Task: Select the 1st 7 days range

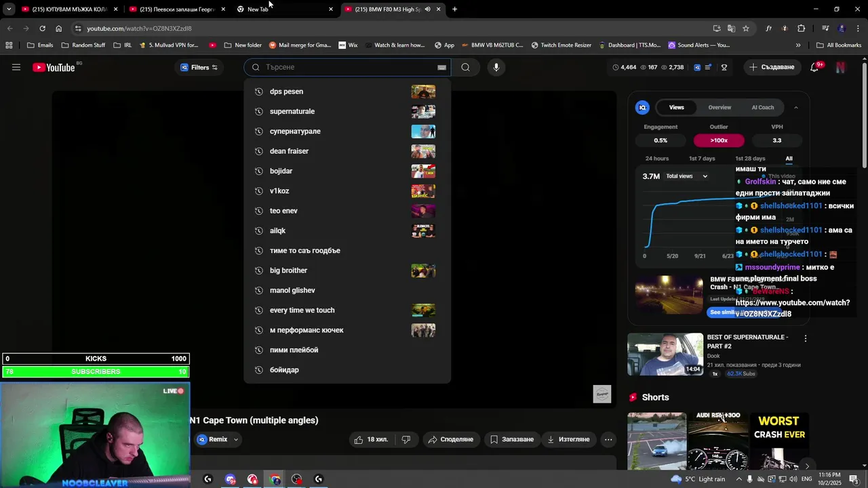Action: [x=702, y=159]
